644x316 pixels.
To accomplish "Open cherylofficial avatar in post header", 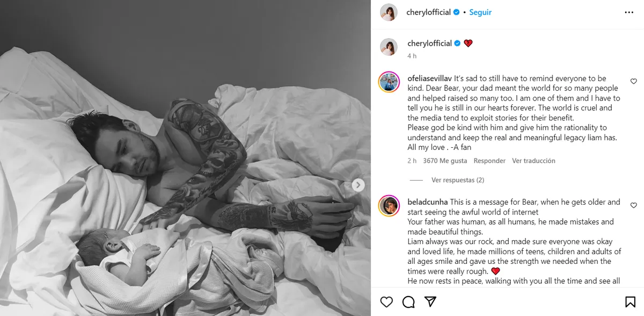I will click(x=389, y=12).
